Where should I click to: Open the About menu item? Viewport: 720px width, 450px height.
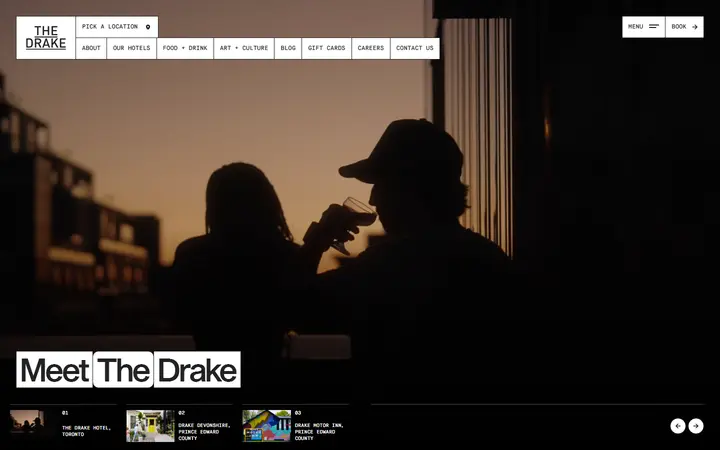pos(91,48)
